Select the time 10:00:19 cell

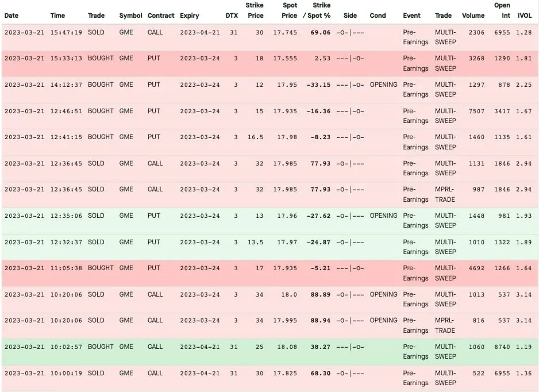pos(66,373)
